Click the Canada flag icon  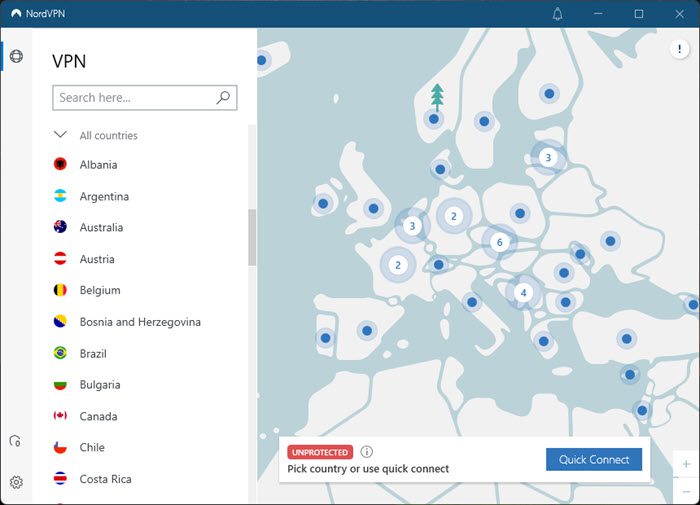(x=60, y=416)
